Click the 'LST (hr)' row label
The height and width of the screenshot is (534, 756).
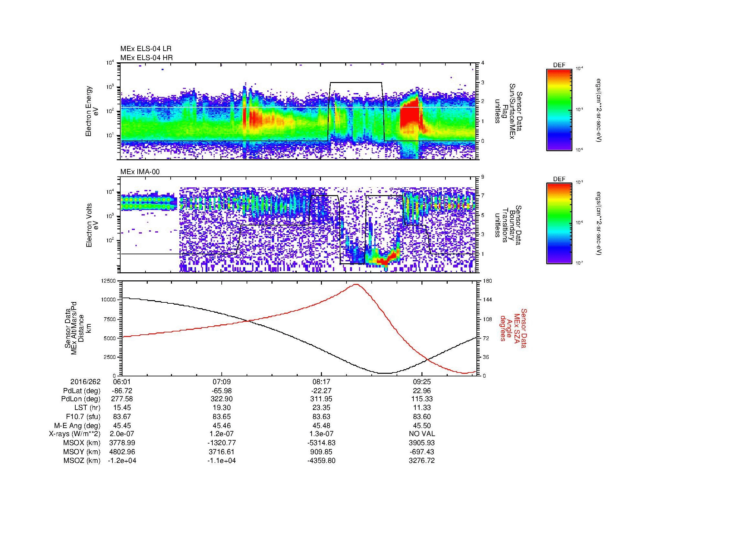click(x=88, y=408)
